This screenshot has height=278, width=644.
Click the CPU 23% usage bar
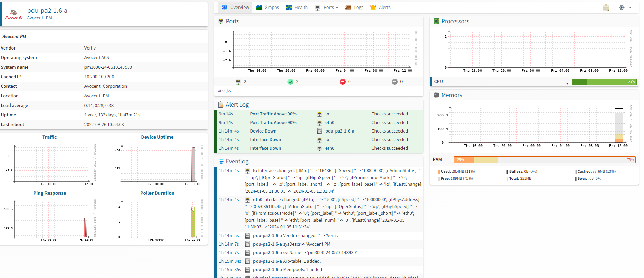(604, 82)
